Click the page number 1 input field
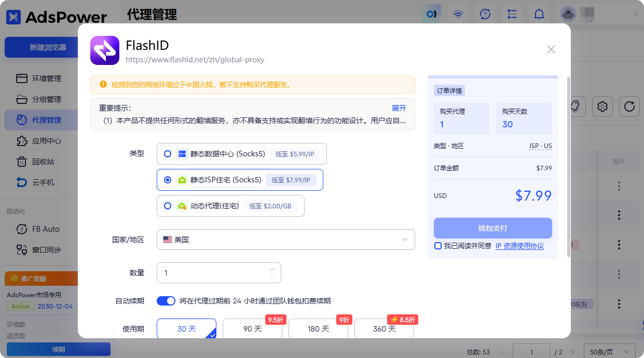Viewport: 644px width, 358px height. [x=531, y=352]
